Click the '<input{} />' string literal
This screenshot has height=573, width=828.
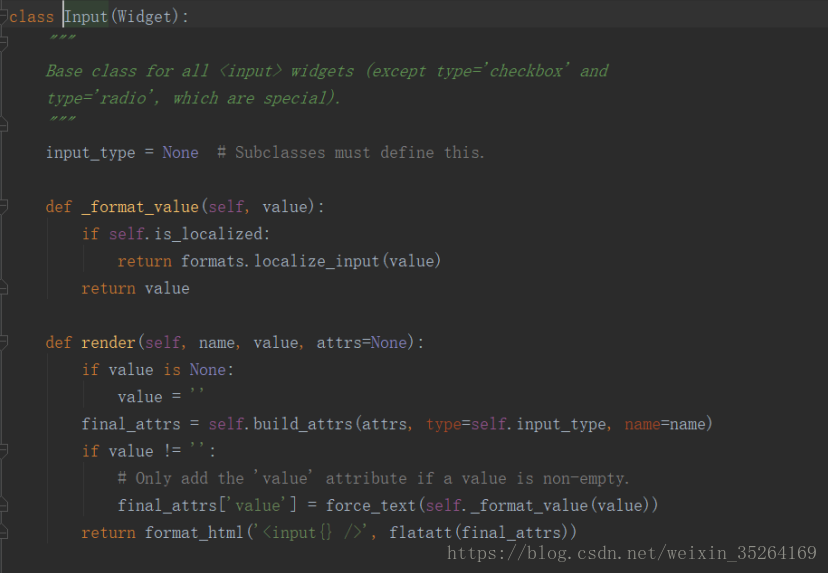[312, 532]
